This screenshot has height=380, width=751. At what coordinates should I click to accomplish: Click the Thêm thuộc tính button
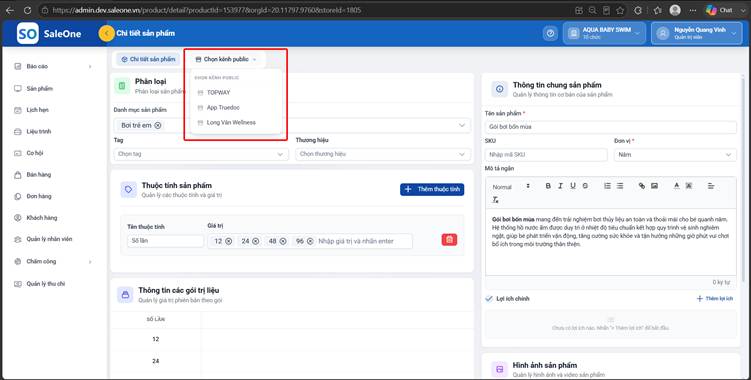point(432,189)
